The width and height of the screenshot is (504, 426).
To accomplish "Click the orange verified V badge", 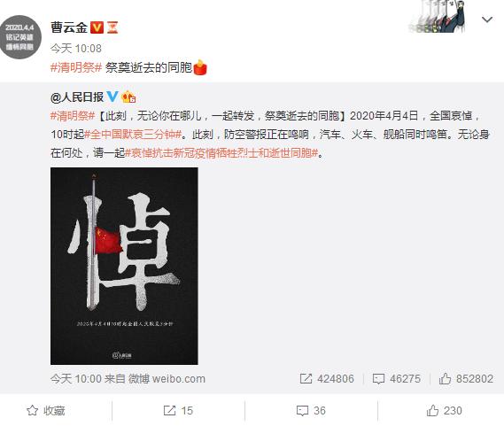I will point(97,27).
